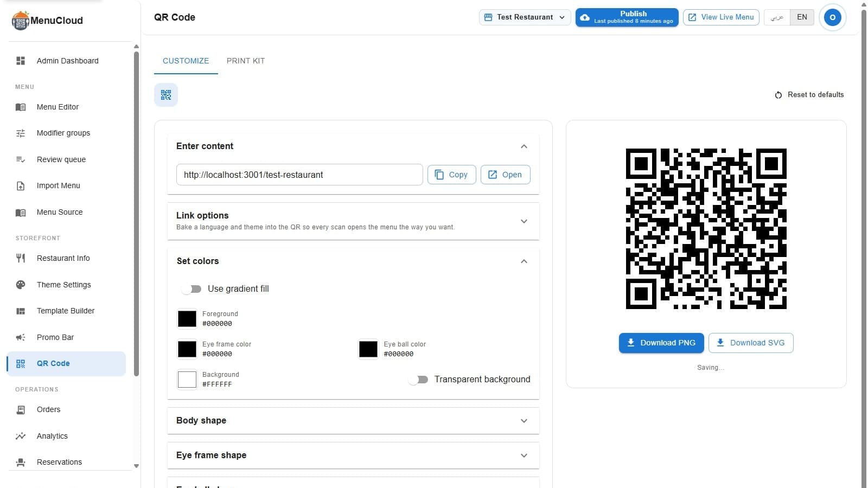Collapse the Enter content section

pos(524,146)
